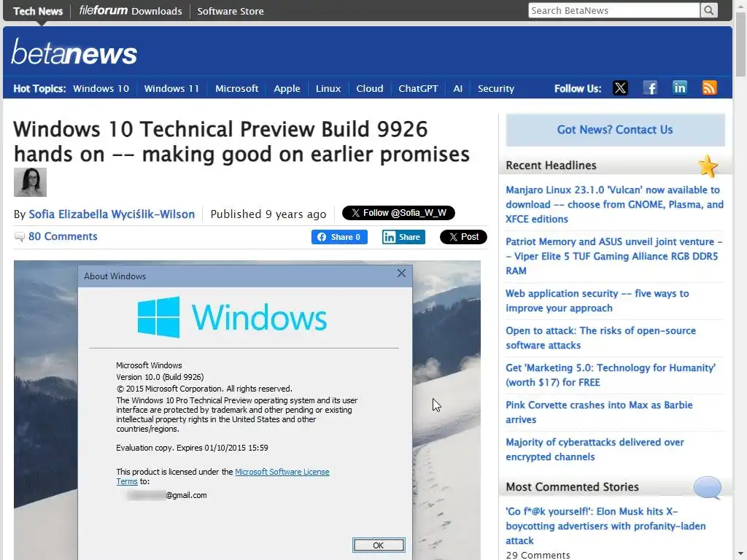
Task: Open the ChatGPT hot topic
Action: [418, 88]
